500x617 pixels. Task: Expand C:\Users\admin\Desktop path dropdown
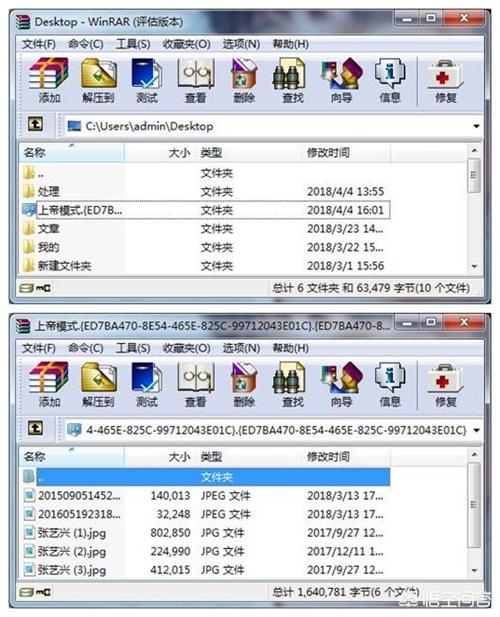[476, 126]
